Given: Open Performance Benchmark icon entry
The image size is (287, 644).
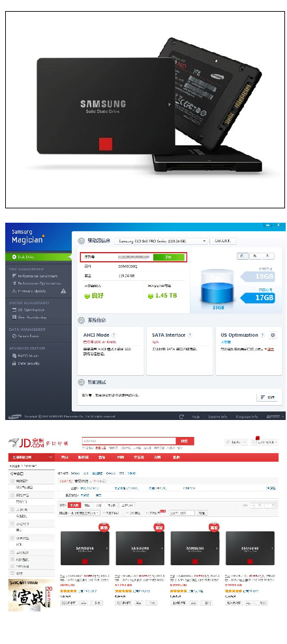Looking at the screenshot, I should [x=35, y=276].
